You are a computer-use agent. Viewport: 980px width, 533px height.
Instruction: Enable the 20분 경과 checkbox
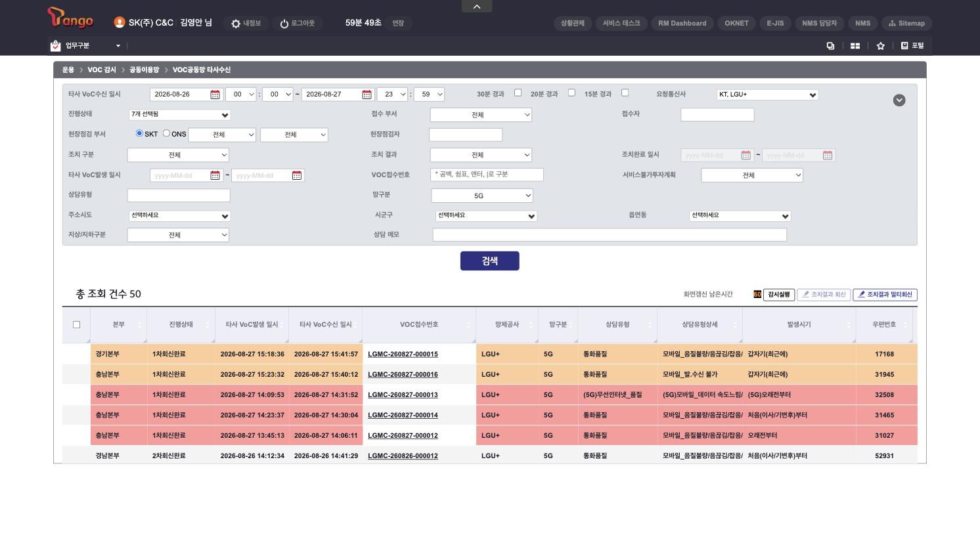(x=571, y=93)
